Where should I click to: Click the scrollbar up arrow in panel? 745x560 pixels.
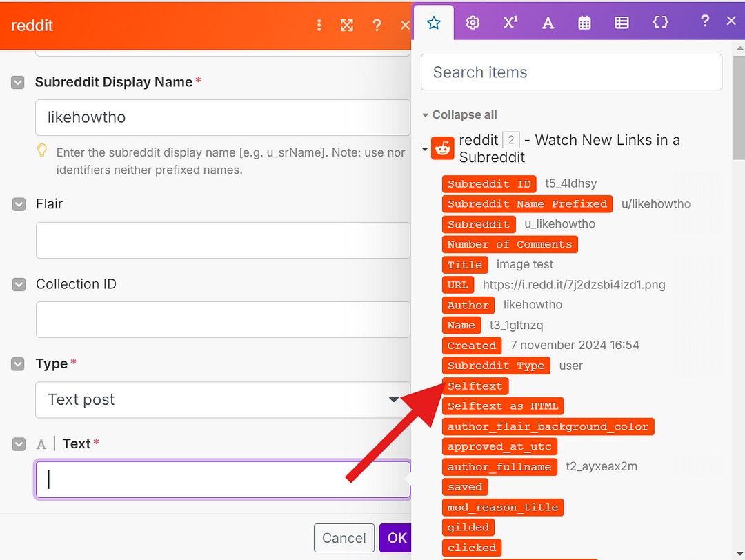click(739, 48)
